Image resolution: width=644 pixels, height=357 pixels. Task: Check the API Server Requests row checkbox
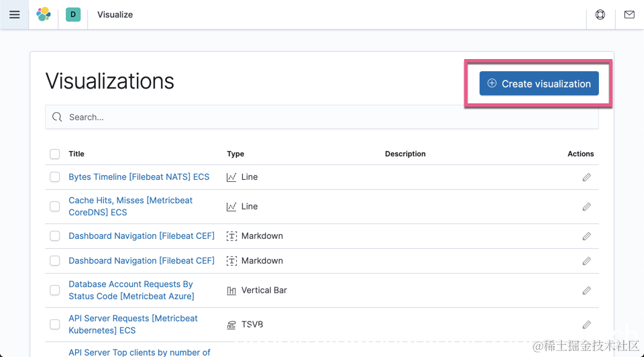(x=54, y=324)
